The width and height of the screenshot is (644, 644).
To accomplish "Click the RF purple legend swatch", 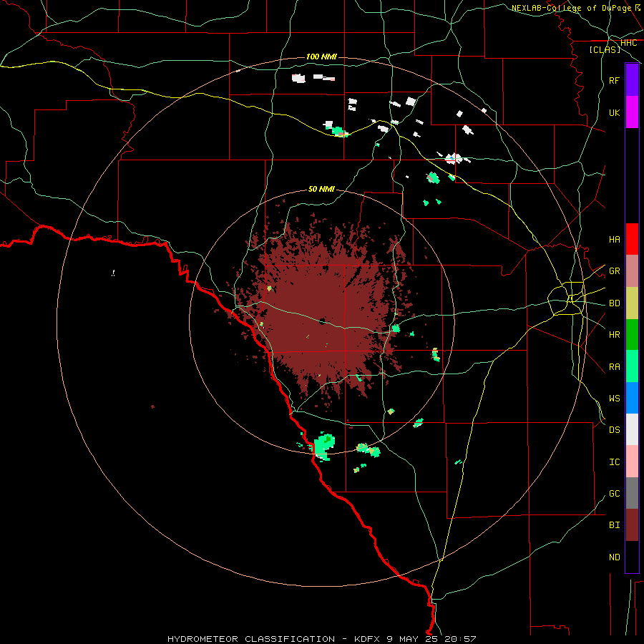I will [632, 80].
